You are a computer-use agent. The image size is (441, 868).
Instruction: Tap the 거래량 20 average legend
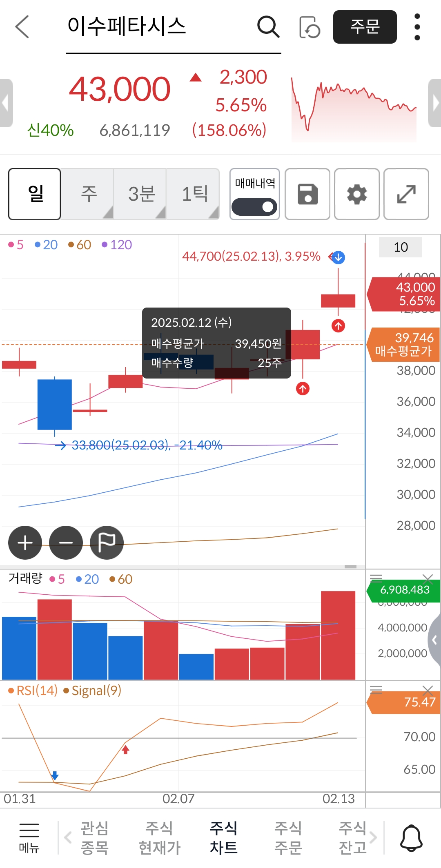pyautogui.click(x=87, y=579)
